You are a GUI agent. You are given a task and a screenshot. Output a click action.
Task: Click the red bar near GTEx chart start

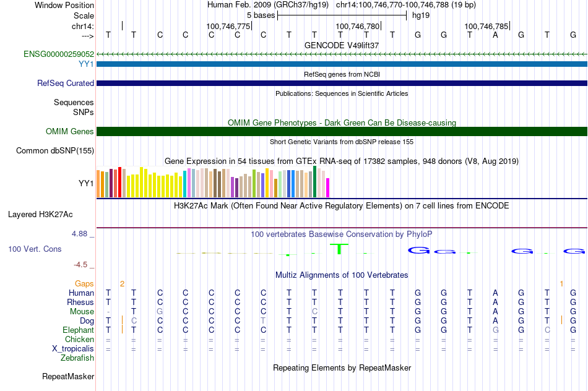119,182
